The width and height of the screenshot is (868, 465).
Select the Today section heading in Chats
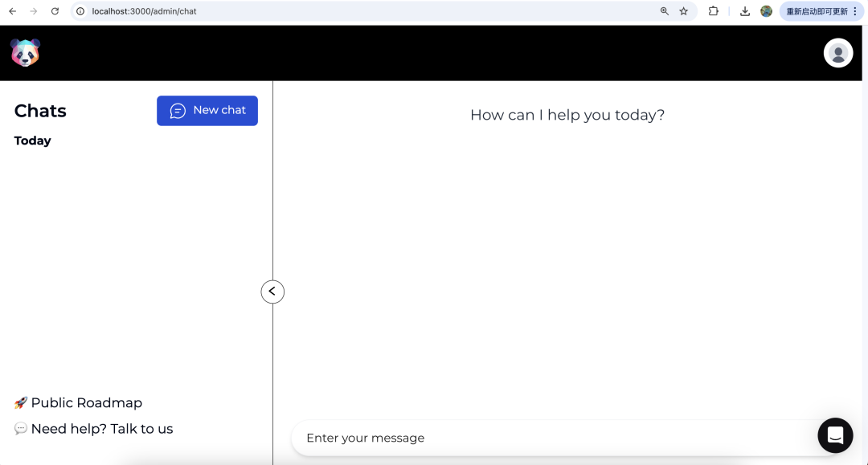pyautogui.click(x=33, y=141)
